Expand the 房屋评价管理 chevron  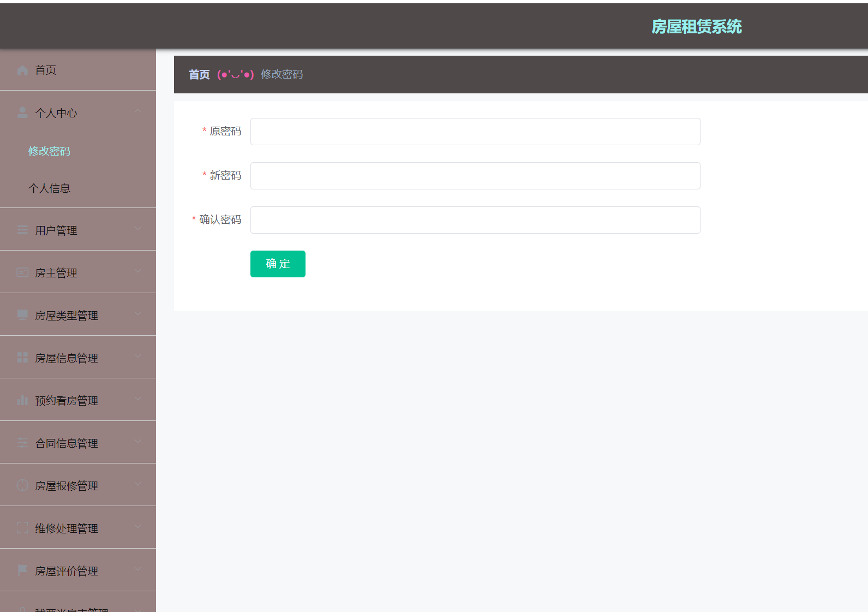click(x=137, y=569)
